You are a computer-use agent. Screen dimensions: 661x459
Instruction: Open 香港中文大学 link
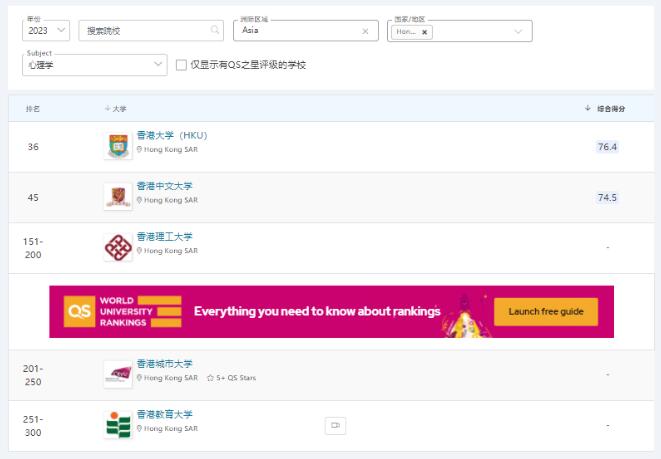164,186
